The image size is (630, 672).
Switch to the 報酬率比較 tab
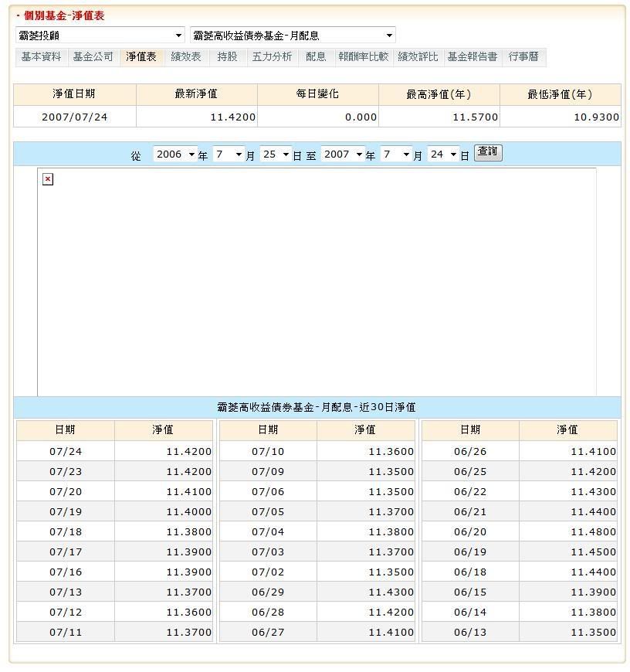point(363,57)
